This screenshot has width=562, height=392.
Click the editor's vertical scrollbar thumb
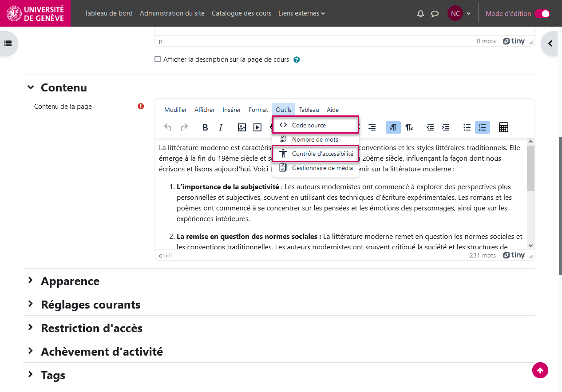pyautogui.click(x=530, y=169)
